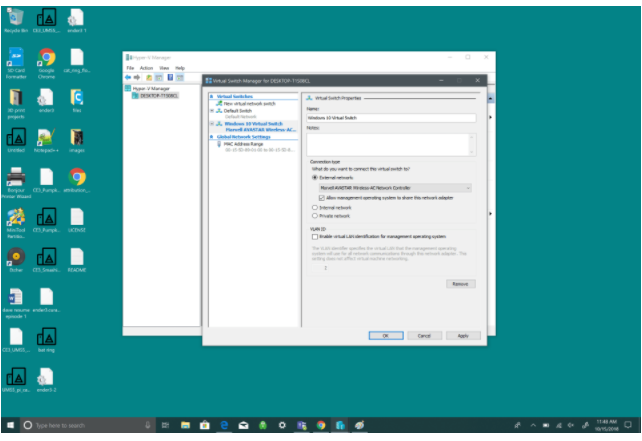Choose the External network radio button

coord(314,178)
